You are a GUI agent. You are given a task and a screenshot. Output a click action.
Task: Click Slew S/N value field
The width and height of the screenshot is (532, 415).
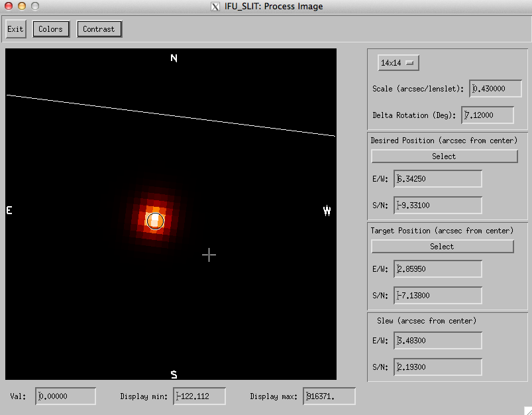pos(437,367)
